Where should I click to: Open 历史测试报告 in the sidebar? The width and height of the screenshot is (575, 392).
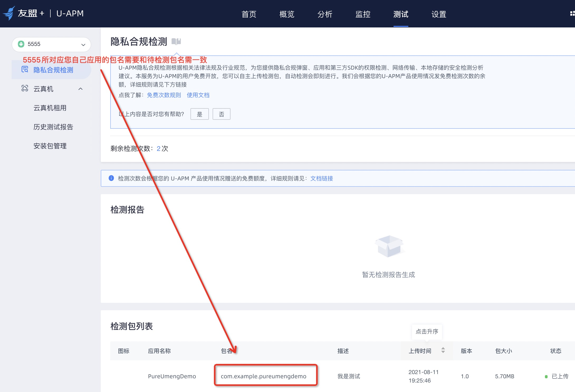tap(53, 127)
